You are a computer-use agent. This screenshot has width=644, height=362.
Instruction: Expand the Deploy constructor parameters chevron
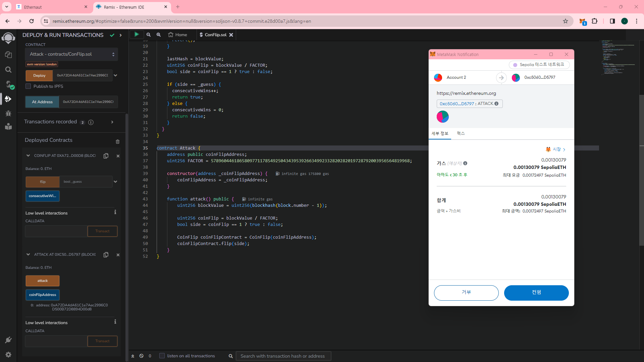click(x=115, y=75)
